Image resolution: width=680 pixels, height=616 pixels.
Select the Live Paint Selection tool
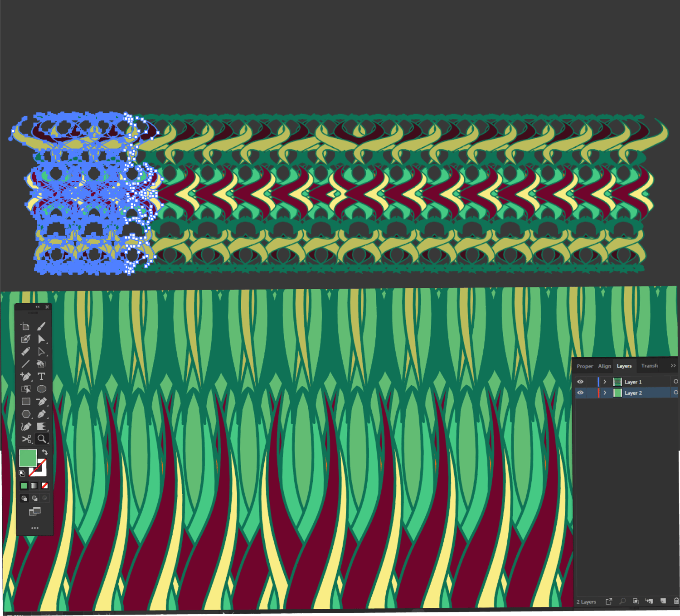[x=25, y=389]
